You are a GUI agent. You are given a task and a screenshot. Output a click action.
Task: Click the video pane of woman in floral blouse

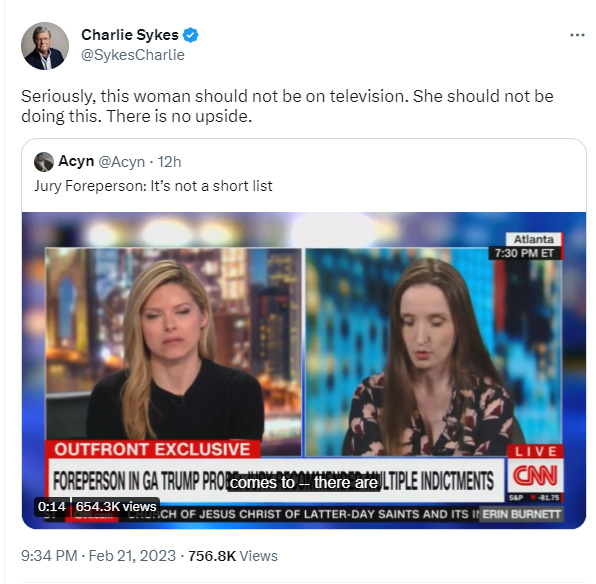(x=433, y=352)
